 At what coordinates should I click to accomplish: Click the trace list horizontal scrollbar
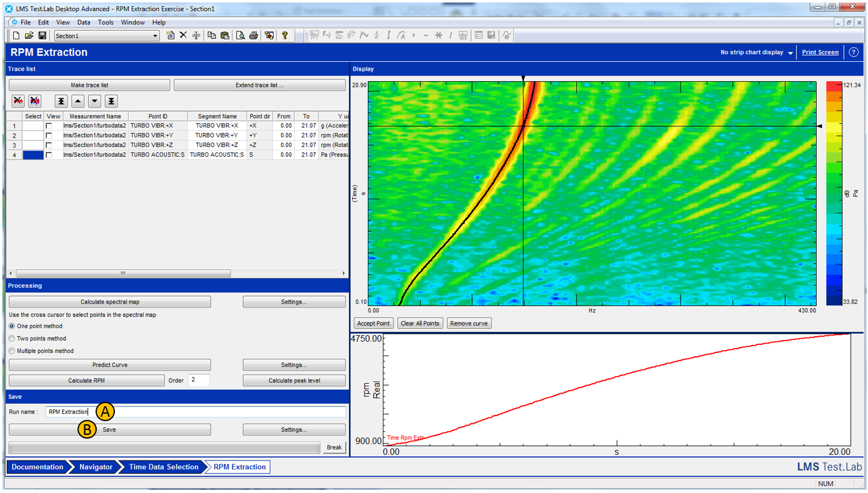tap(123, 274)
